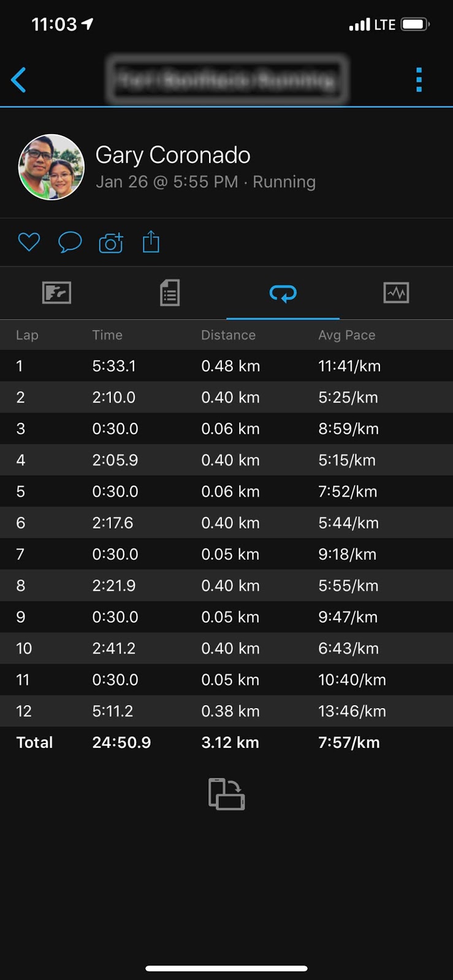Tap the home indicator bar at screen bottom
This screenshot has width=453, height=980.
tap(226, 968)
